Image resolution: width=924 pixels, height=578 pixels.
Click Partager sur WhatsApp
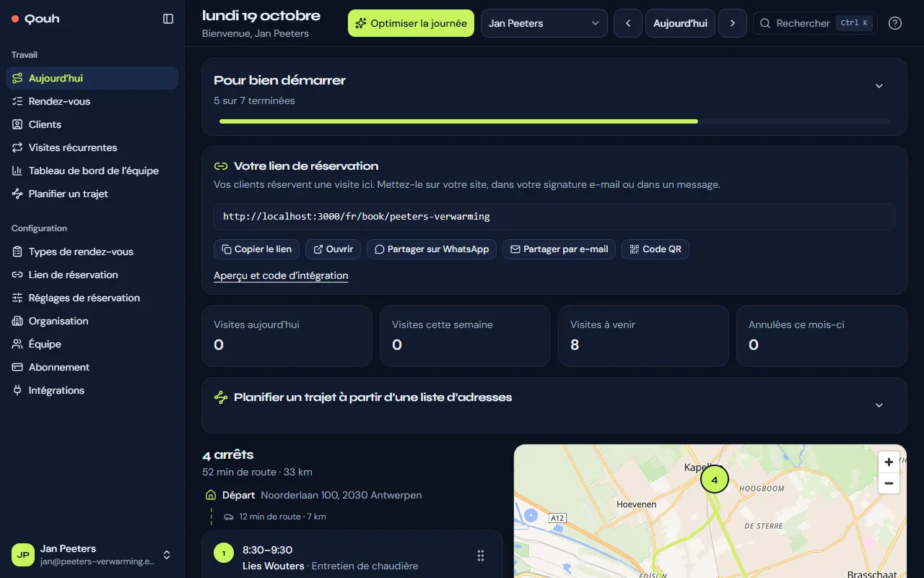pos(432,249)
